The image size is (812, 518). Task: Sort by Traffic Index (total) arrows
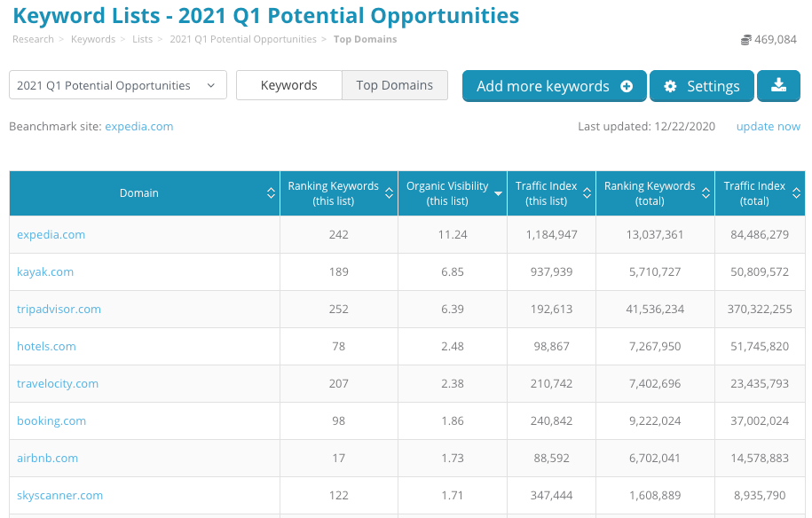pyautogui.click(x=796, y=193)
